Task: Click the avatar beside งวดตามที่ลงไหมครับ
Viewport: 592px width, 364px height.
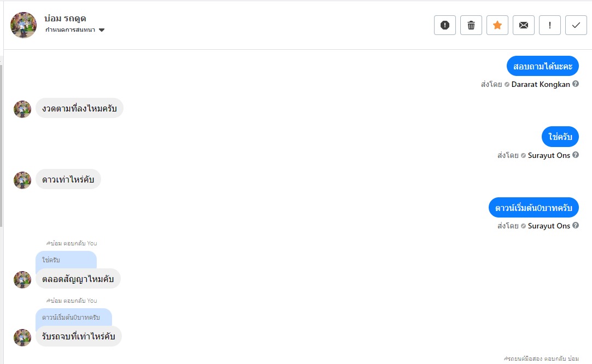Action: (x=22, y=109)
